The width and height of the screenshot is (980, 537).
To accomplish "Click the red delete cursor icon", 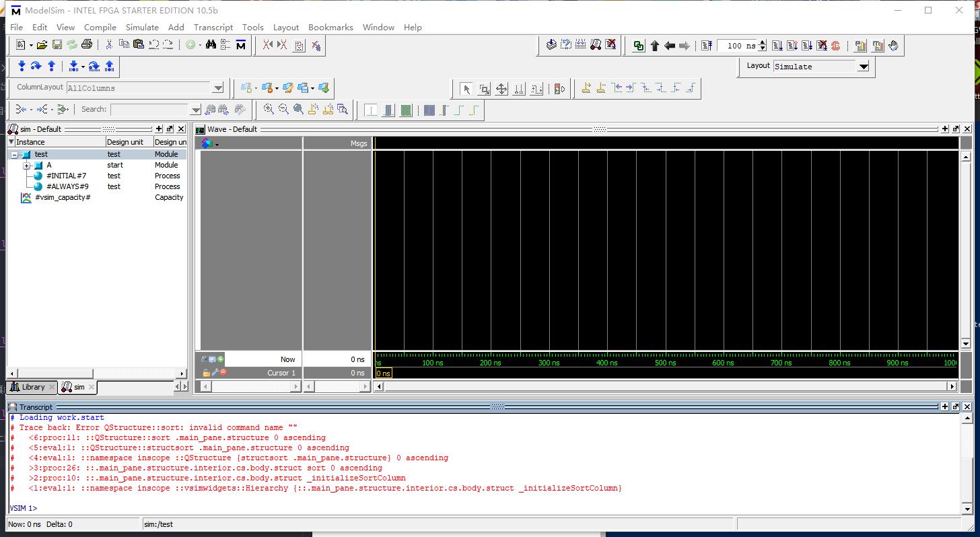I will click(223, 372).
